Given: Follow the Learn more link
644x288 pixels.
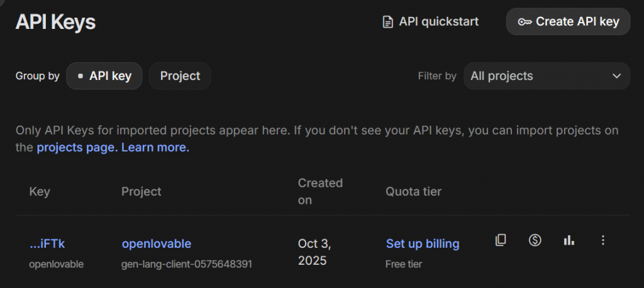Looking at the screenshot, I should (x=155, y=148).
